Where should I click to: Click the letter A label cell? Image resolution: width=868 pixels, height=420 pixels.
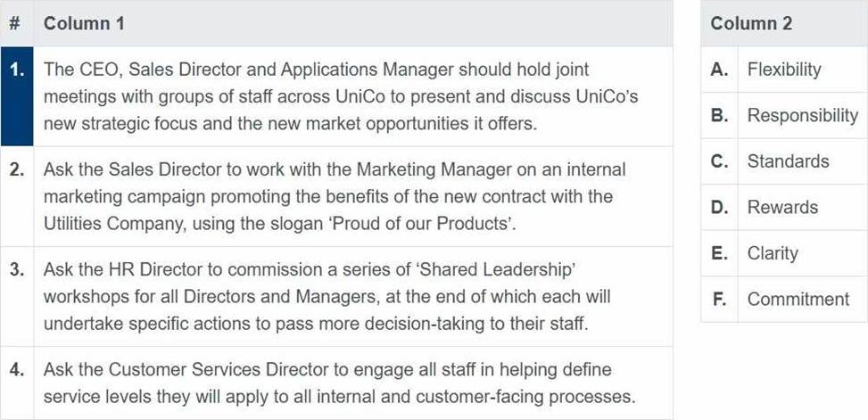[719, 70]
